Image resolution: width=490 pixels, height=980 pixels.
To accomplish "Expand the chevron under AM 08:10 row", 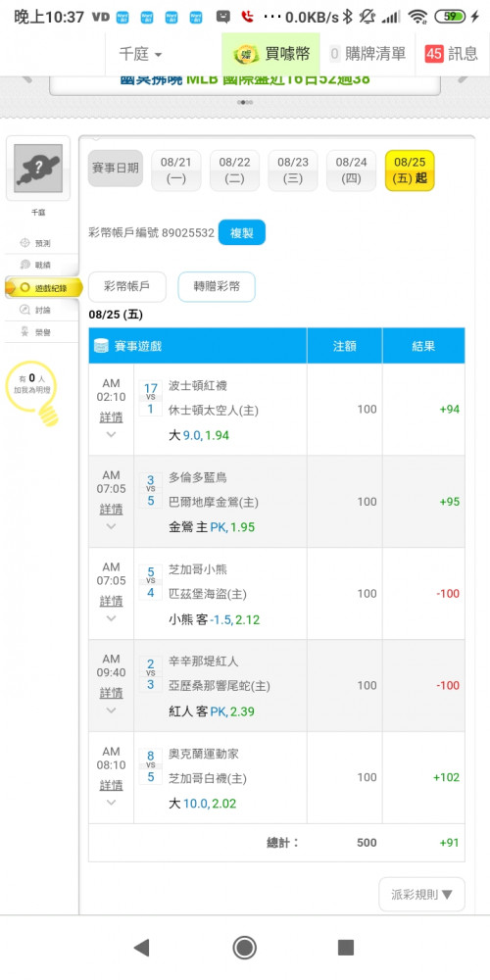I will [x=112, y=803].
